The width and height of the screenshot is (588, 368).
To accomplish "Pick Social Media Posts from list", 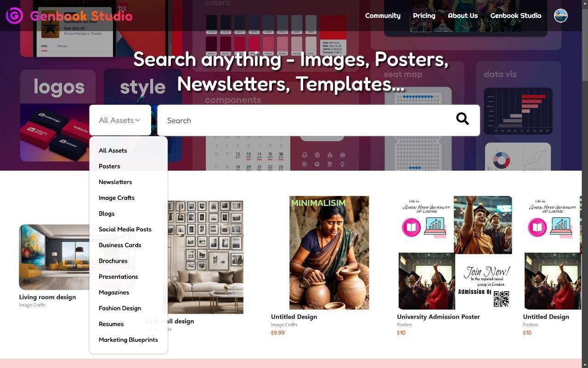I will coord(125,229).
